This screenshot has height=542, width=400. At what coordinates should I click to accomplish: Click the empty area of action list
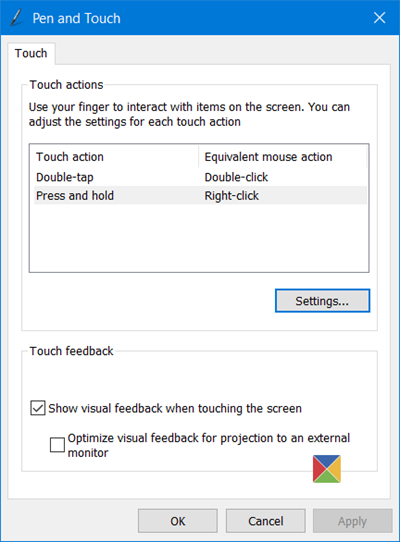pos(199,238)
